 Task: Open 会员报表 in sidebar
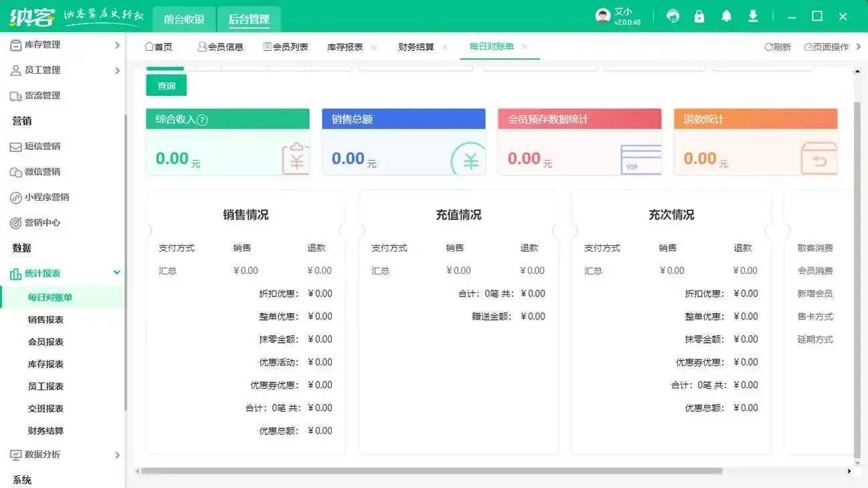click(46, 342)
